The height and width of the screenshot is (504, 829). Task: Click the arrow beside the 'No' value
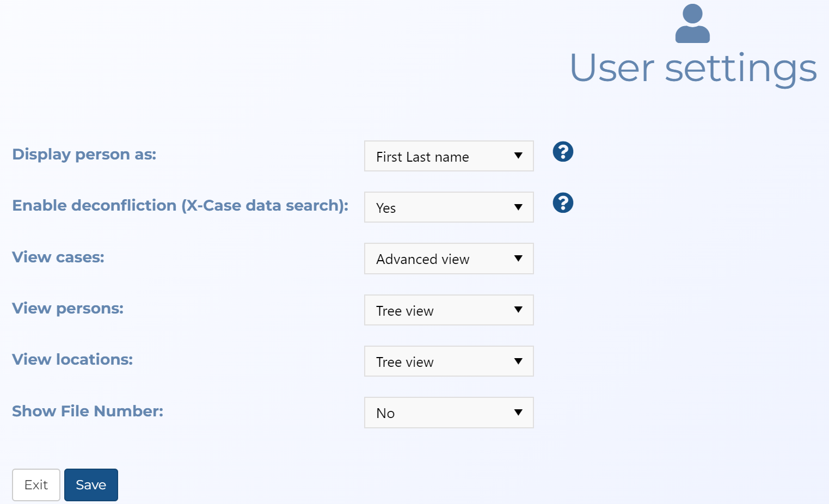pos(518,413)
